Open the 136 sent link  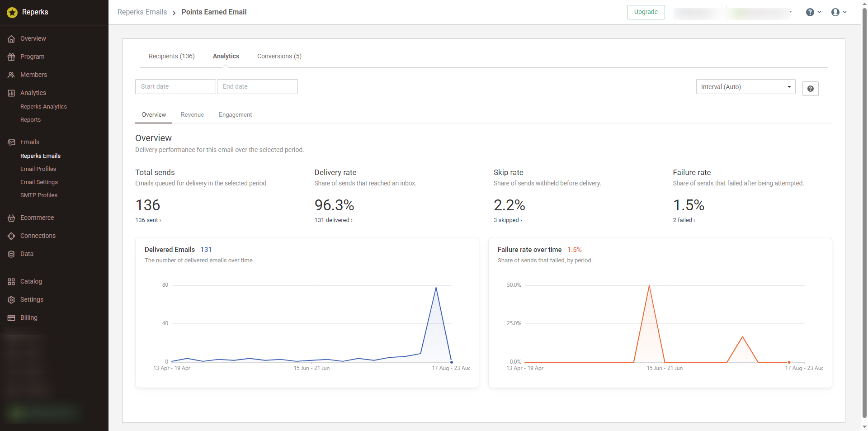(148, 220)
